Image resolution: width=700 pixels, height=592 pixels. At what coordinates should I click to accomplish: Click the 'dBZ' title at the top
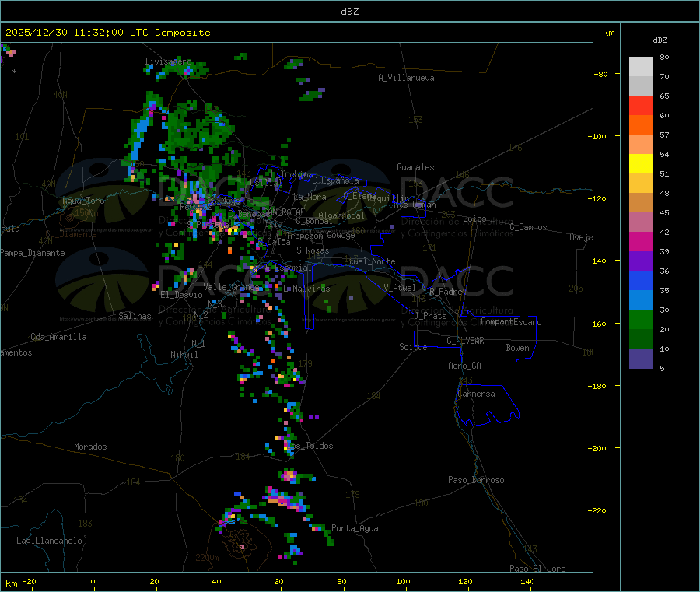pos(350,12)
